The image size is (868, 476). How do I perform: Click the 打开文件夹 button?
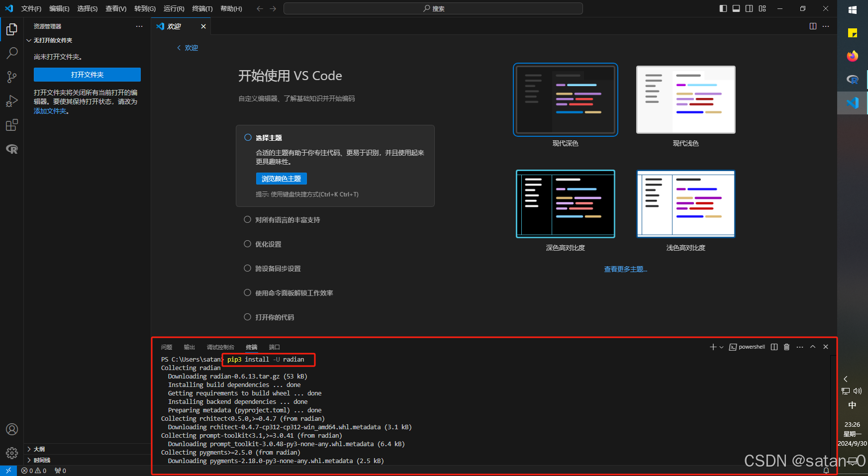87,75
